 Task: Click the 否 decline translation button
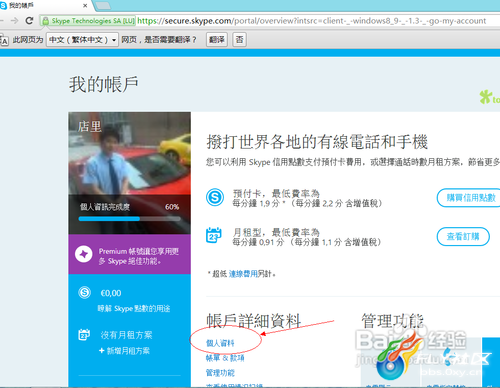coord(239,40)
